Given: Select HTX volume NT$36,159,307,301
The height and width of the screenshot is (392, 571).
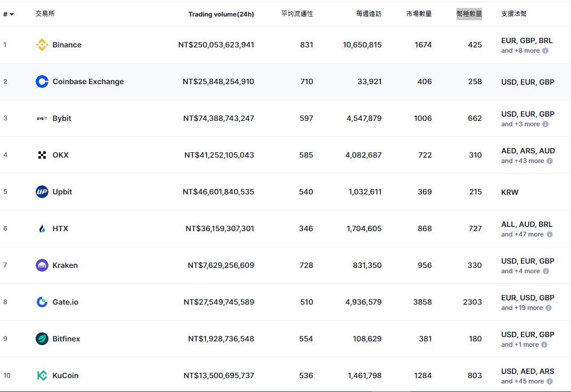Looking at the screenshot, I should tap(220, 228).
